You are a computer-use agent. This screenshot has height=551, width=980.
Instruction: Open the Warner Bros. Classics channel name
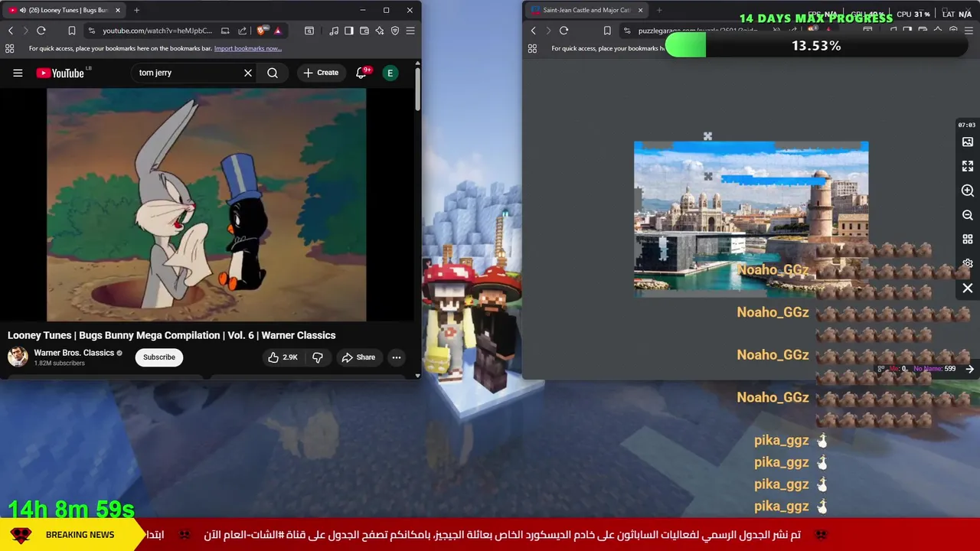pos(73,353)
